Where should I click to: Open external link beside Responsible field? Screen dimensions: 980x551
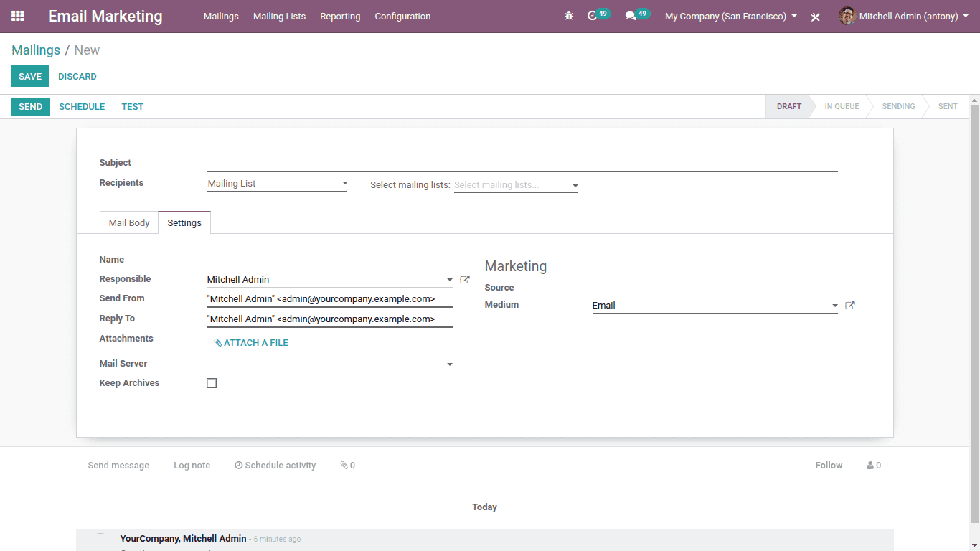pos(465,280)
